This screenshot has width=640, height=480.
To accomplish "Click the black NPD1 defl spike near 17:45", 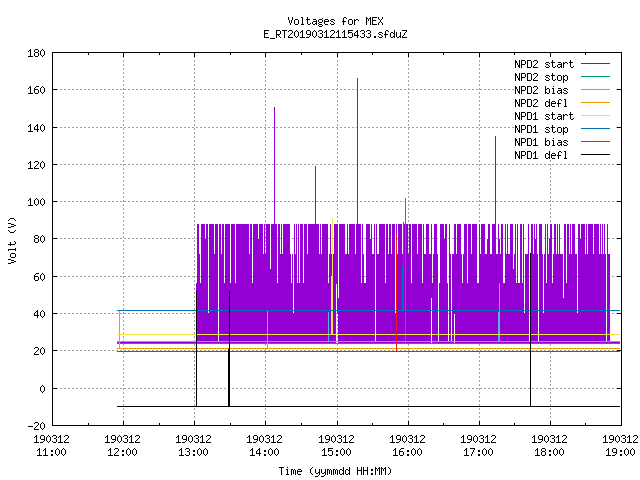I will [x=530, y=330].
